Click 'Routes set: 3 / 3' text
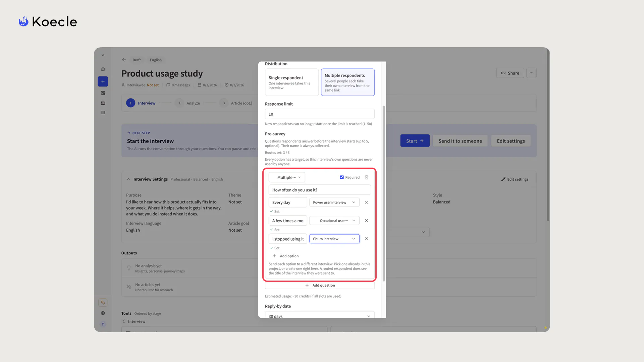 (x=277, y=153)
